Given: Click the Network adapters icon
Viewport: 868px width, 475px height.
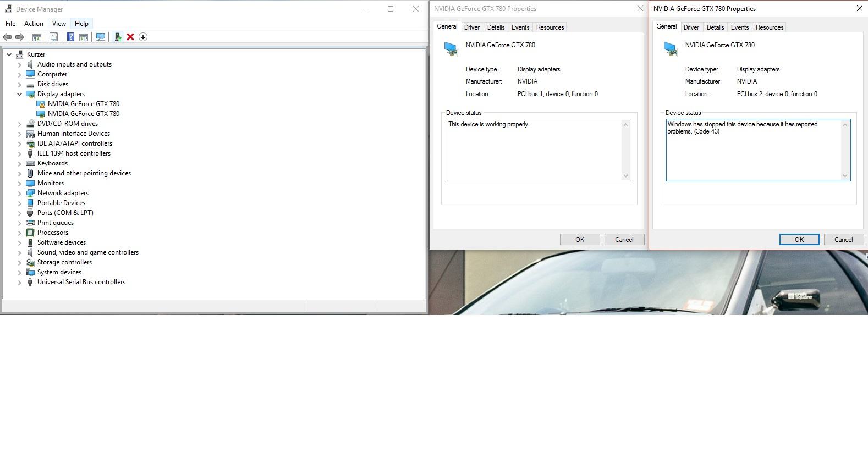Looking at the screenshot, I should pos(30,193).
